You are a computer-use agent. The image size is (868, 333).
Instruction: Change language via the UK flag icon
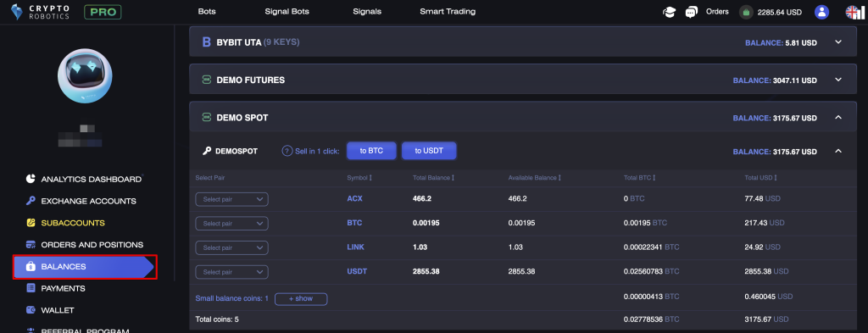pos(852,12)
